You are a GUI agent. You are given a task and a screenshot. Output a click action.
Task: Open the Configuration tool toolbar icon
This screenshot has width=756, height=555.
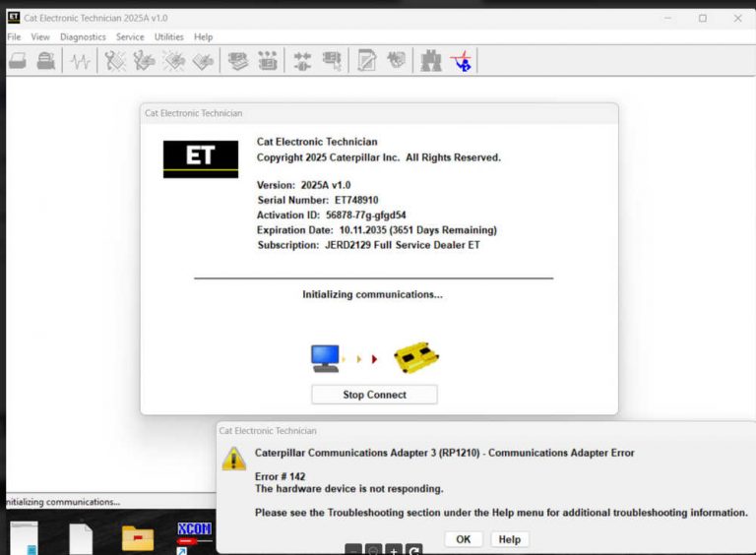268,61
